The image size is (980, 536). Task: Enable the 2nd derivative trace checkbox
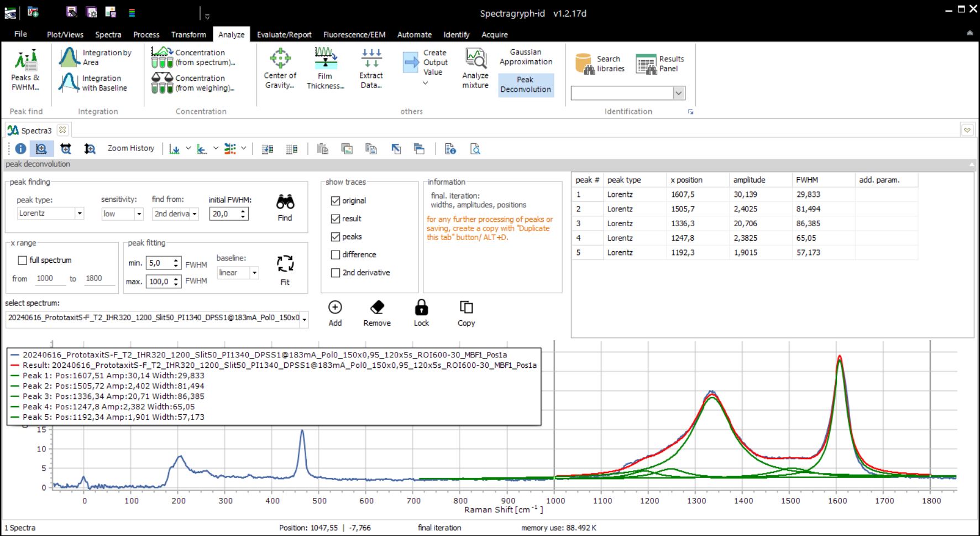336,273
